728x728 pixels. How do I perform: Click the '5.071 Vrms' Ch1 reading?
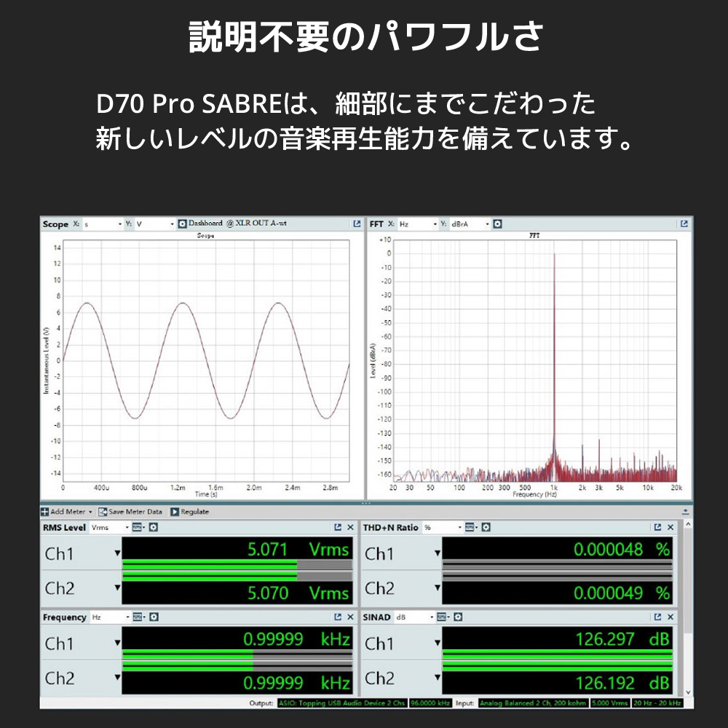(x=298, y=549)
